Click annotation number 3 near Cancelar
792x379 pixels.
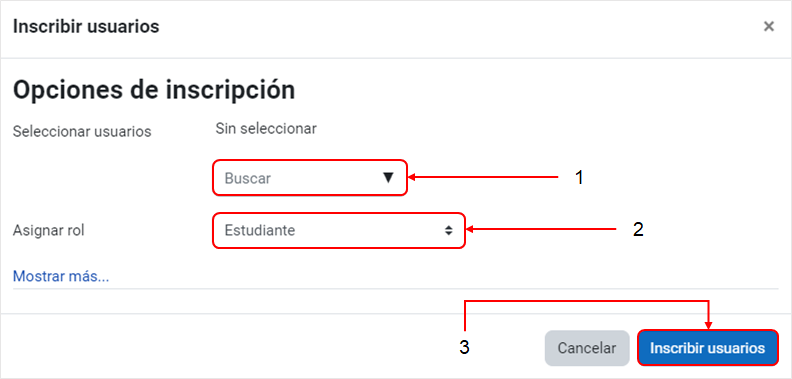coord(464,347)
